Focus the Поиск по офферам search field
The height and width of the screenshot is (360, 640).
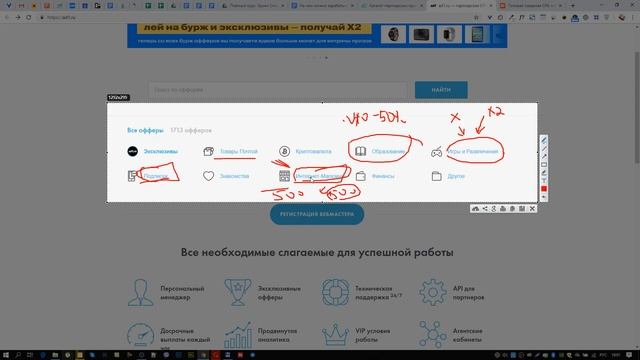[278, 90]
